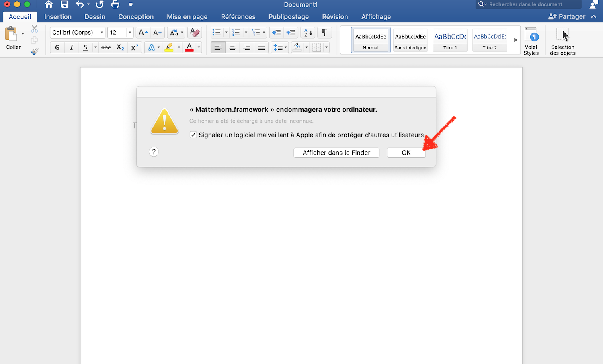Select the Normal style
603x364 pixels.
pyautogui.click(x=371, y=40)
